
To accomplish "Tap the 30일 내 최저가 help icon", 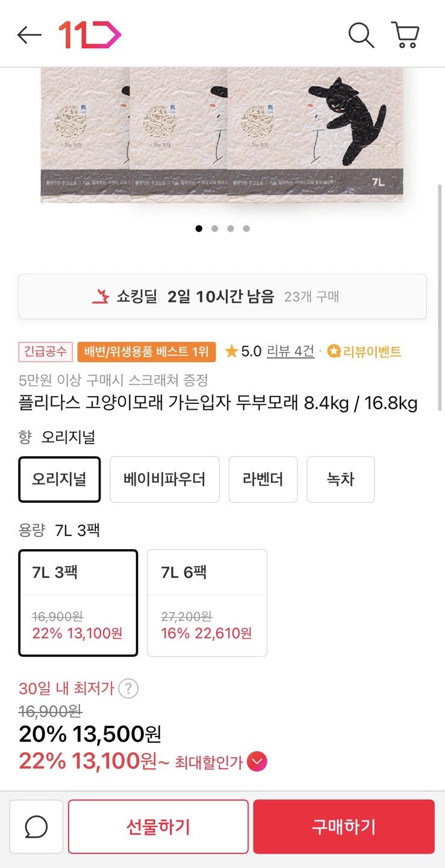I will tap(128, 688).
